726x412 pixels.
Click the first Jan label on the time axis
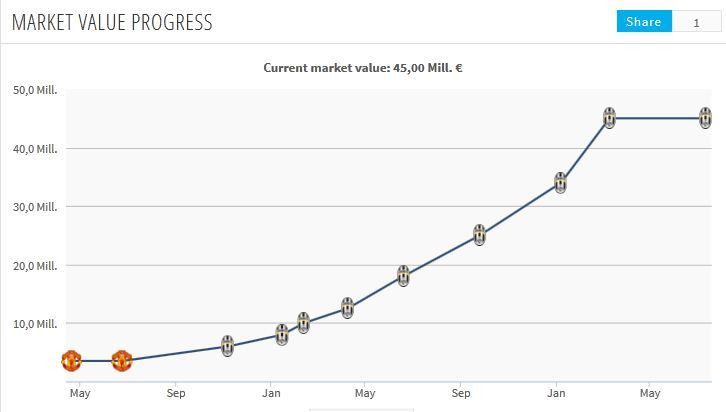(x=271, y=393)
